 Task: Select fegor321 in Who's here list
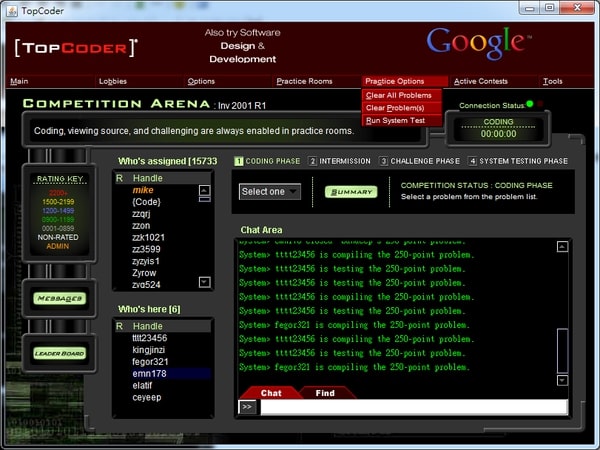[x=150, y=362]
